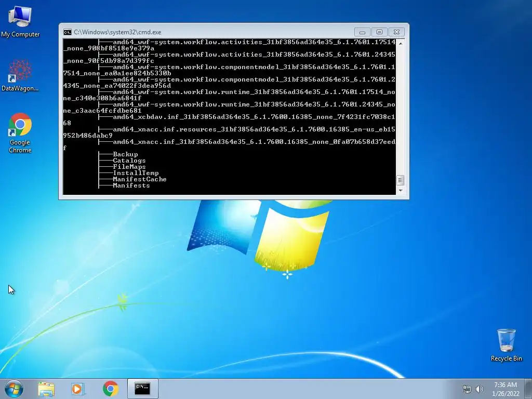Click the FileMaps folder entry
The width and height of the screenshot is (532, 399).
click(x=129, y=167)
